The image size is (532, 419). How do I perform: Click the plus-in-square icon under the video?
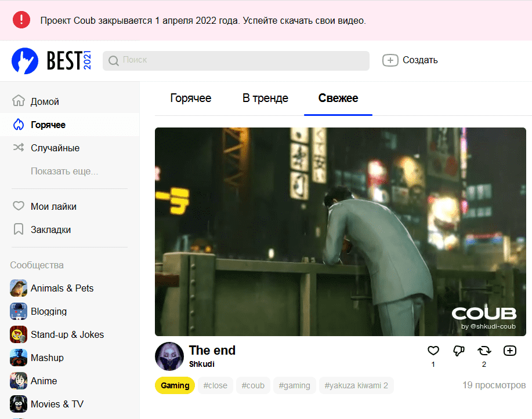click(510, 351)
